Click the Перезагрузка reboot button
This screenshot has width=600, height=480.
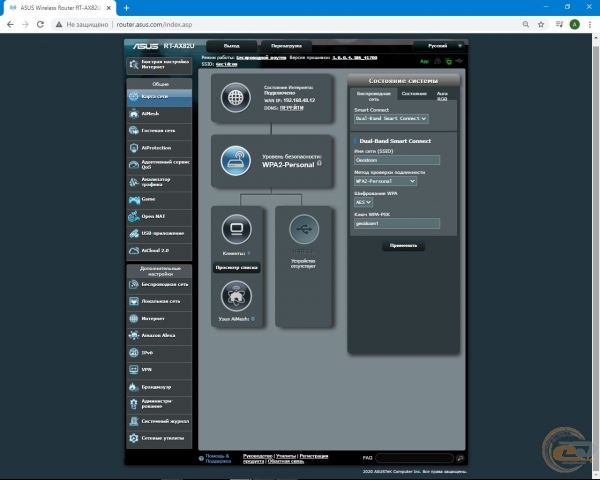(287, 46)
